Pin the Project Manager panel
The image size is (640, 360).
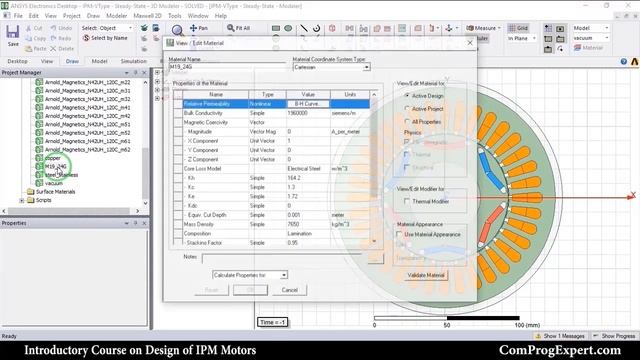[x=136, y=72]
